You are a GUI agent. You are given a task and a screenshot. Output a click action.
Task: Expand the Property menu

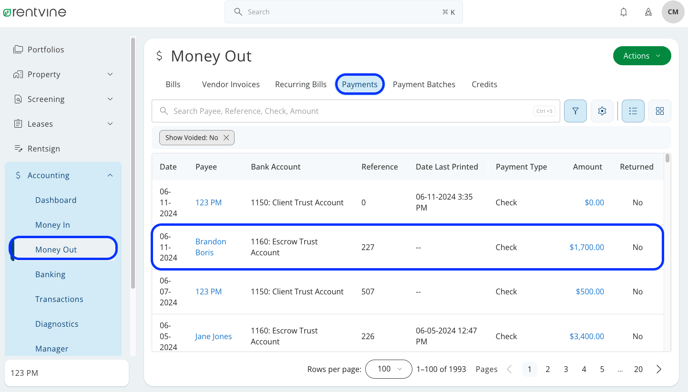pyautogui.click(x=110, y=74)
